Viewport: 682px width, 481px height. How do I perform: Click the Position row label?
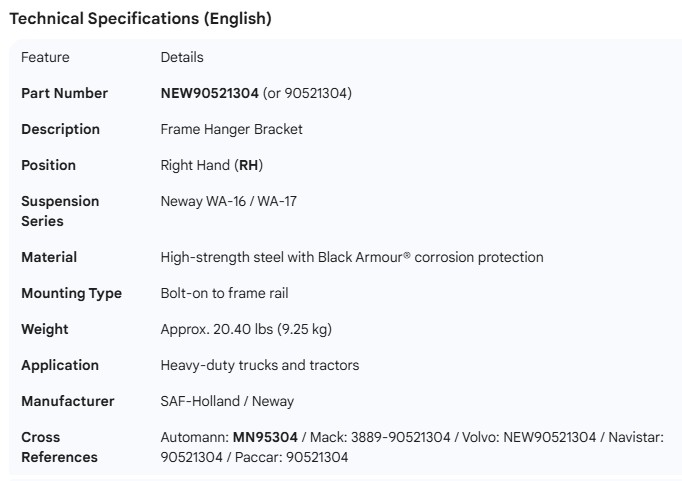[x=48, y=165]
